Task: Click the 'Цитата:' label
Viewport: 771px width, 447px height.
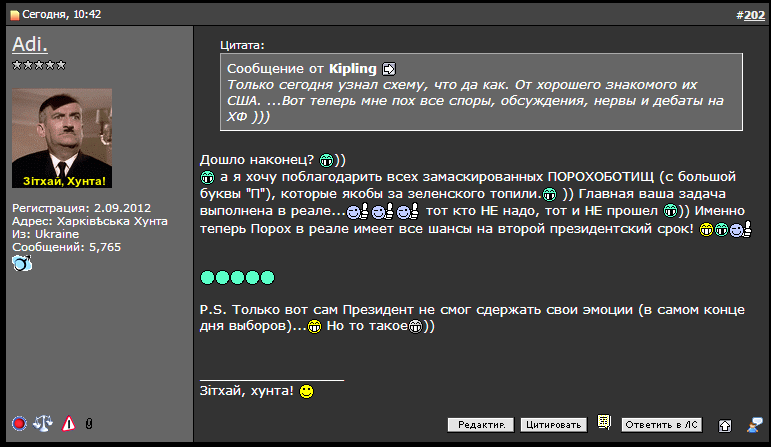Action: click(x=242, y=45)
